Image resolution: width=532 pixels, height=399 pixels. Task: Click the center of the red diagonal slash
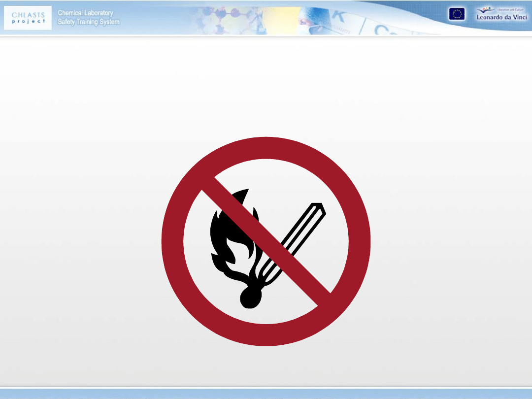266,241
